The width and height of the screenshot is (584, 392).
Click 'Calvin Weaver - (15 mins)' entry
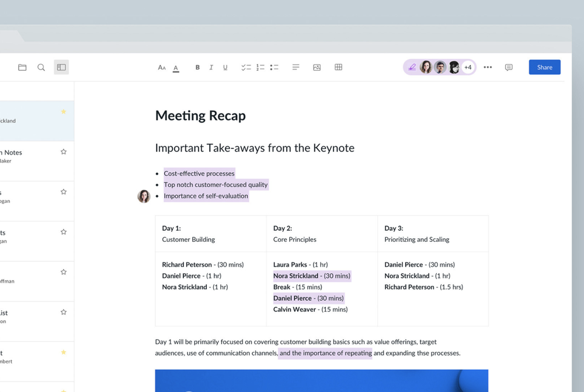tap(310, 309)
